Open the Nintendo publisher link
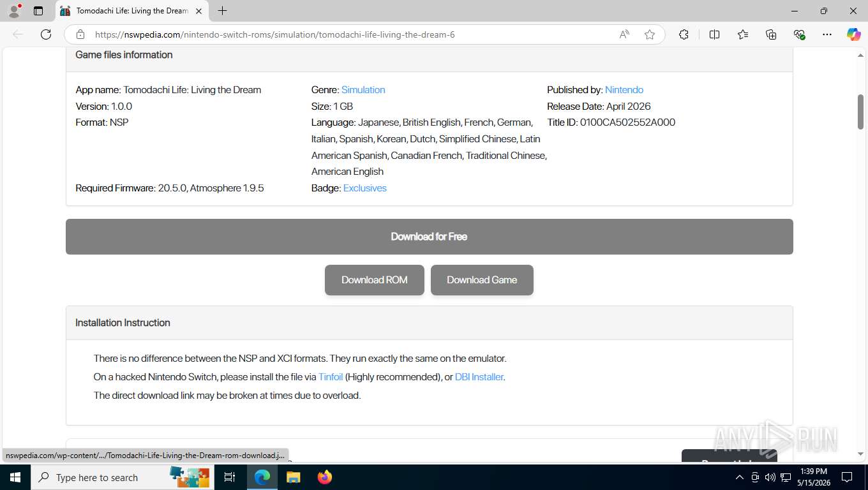This screenshot has height=490, width=868. tap(624, 90)
